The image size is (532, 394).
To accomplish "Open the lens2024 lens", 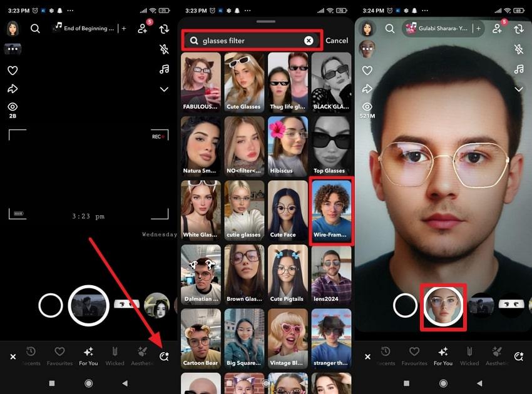I will [x=331, y=274].
